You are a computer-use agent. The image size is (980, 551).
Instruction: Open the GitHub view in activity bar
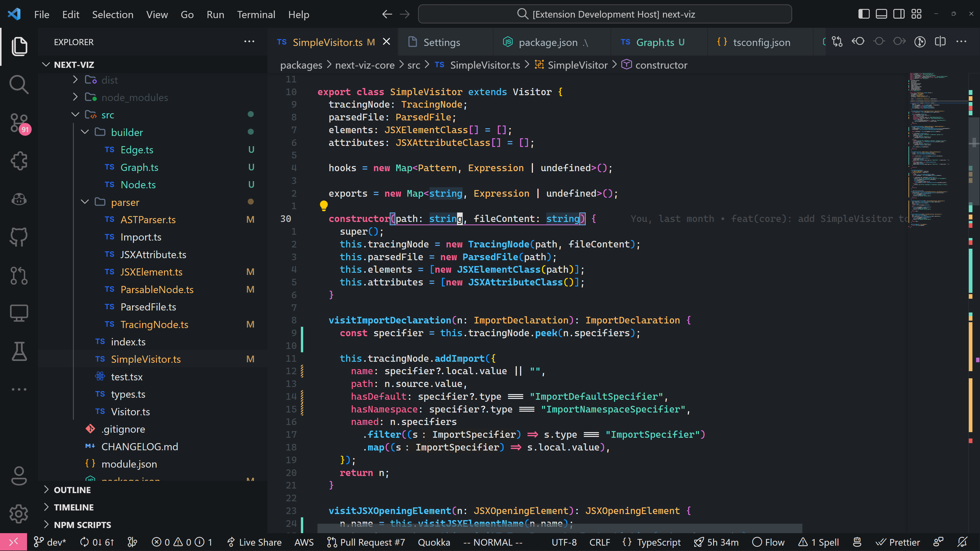pyautogui.click(x=19, y=237)
